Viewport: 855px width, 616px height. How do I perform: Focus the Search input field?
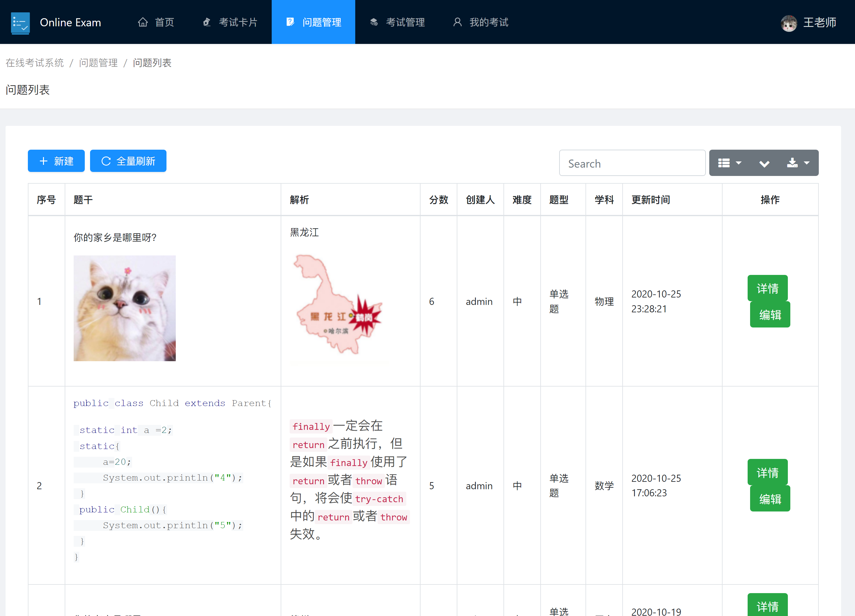tap(632, 163)
